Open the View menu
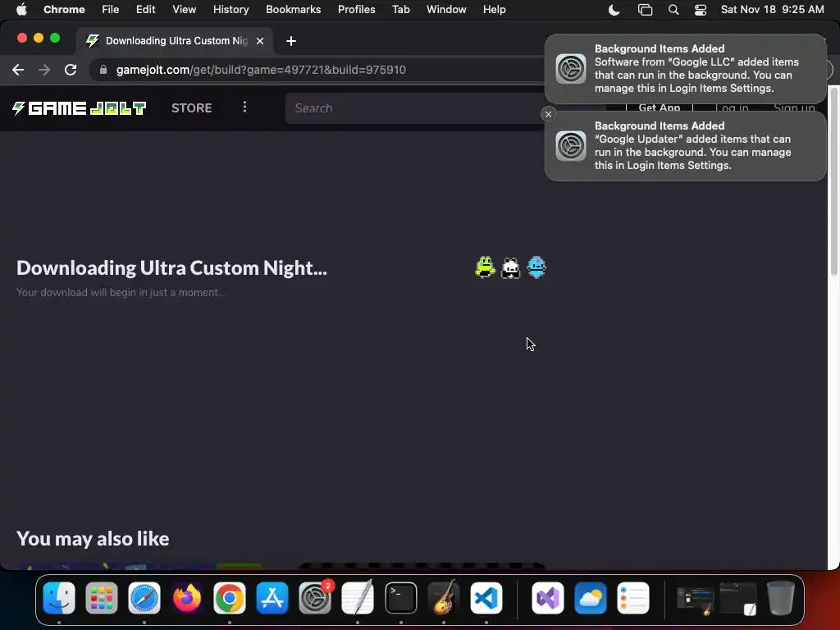Image resolution: width=840 pixels, height=630 pixels. [x=184, y=10]
